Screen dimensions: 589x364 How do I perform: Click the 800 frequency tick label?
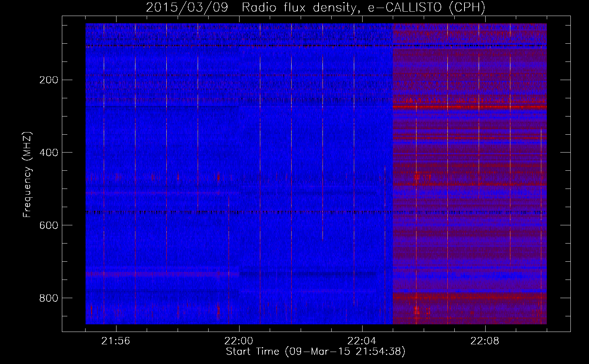pos(48,298)
